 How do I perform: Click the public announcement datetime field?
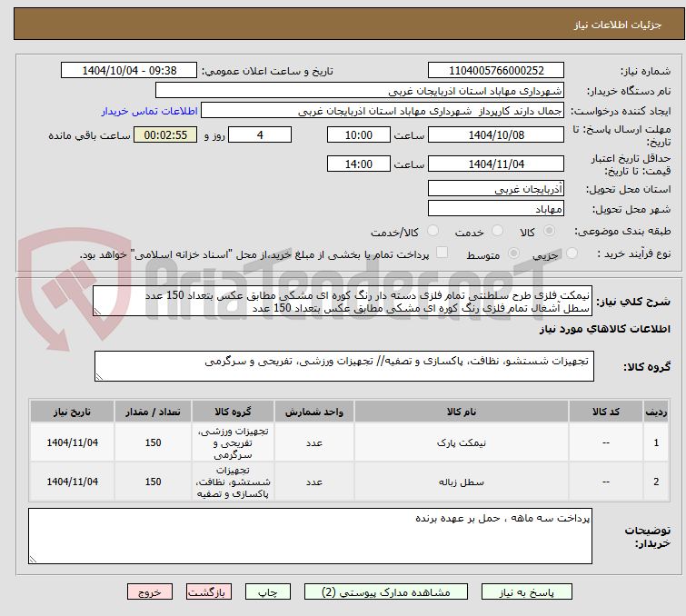point(129,71)
